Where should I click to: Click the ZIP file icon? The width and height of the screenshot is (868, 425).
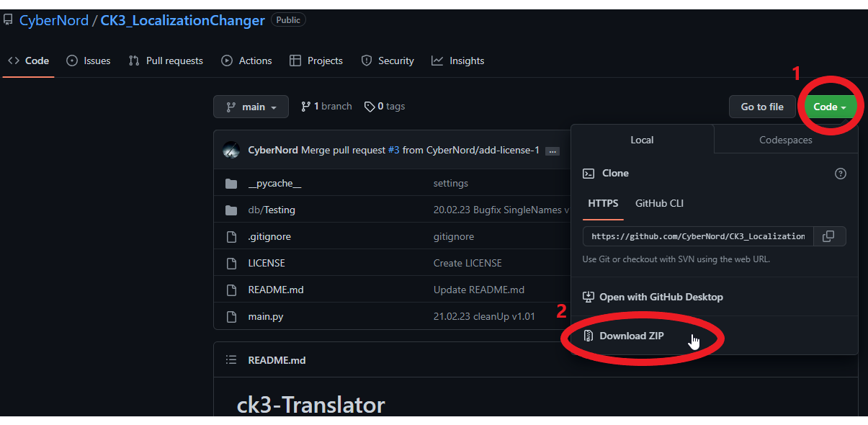(589, 336)
